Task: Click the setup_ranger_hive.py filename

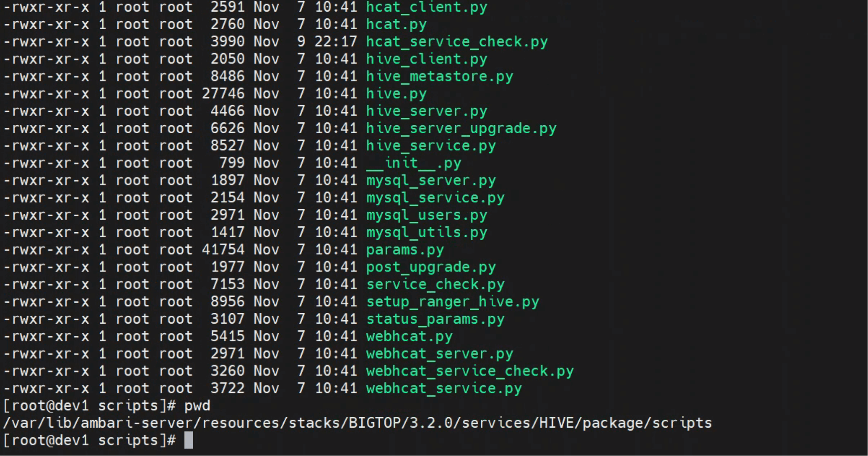Action: 452,302
